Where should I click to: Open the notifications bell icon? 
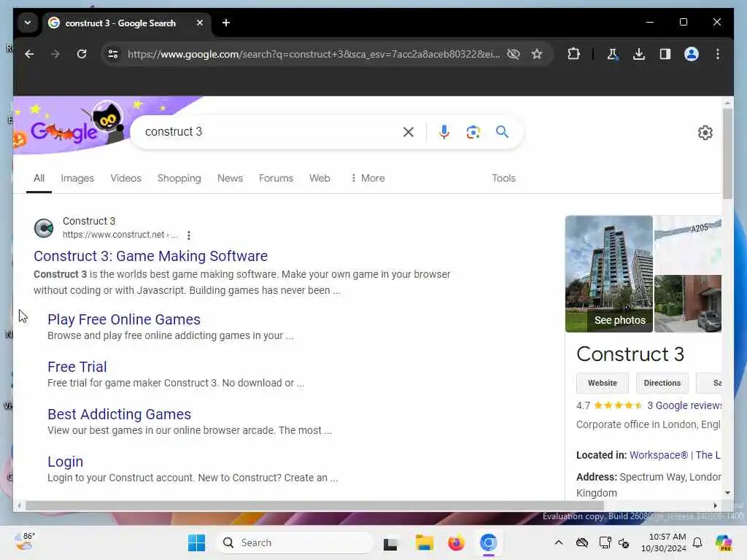(x=697, y=542)
